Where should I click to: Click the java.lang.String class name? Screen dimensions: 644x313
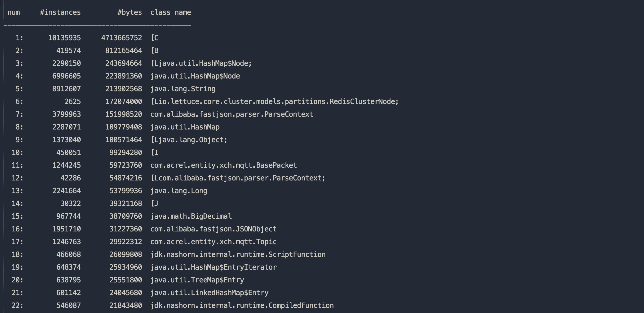pyautogui.click(x=183, y=89)
